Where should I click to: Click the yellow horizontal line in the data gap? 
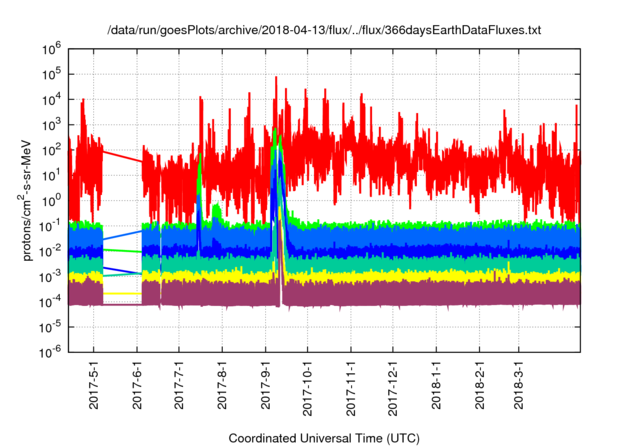122,293
